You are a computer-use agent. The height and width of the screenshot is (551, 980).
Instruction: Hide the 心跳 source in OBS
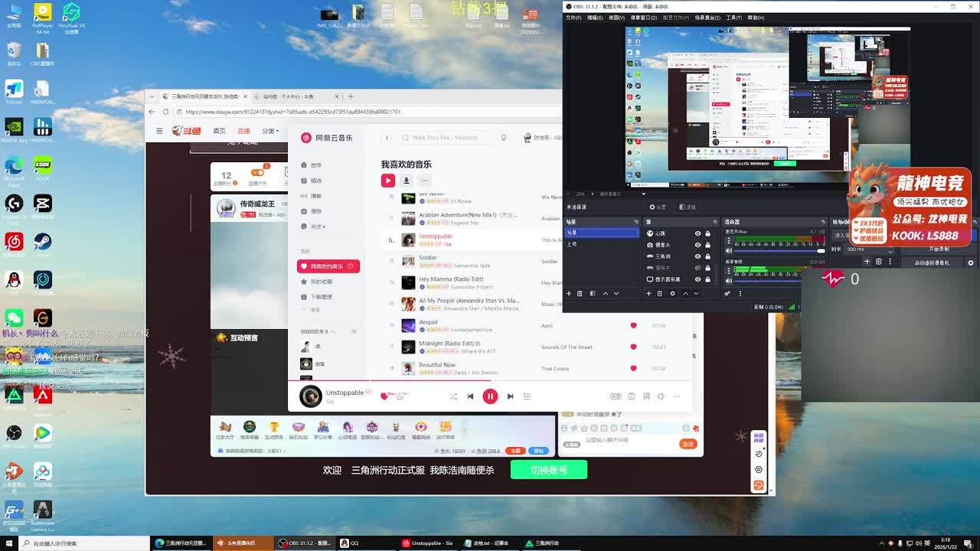pos(697,233)
